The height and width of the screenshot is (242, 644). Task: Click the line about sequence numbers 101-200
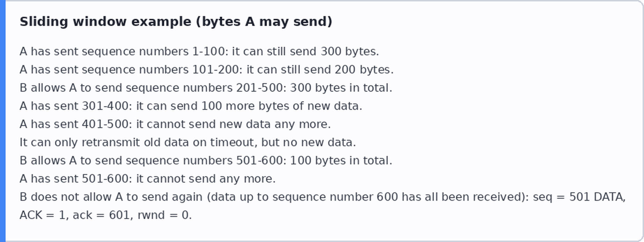(206, 70)
